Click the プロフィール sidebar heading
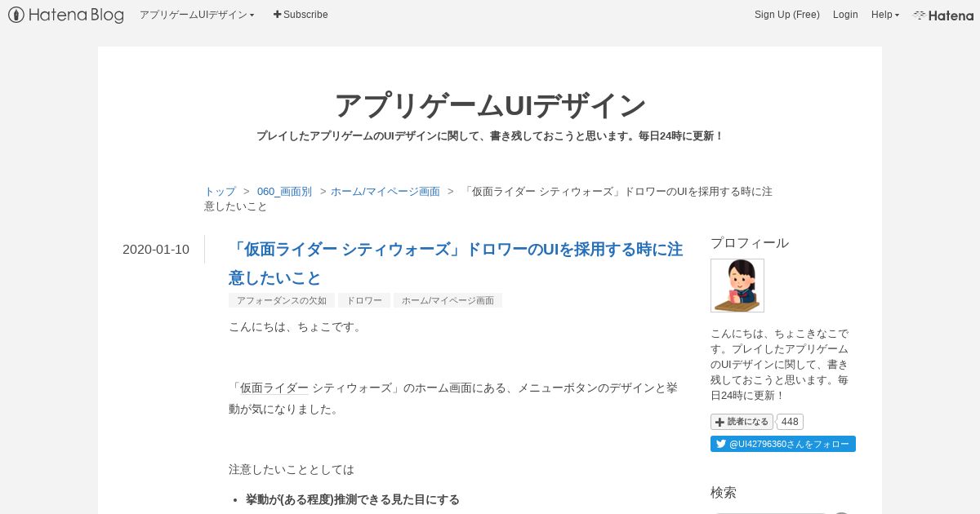This screenshot has height=514, width=980. (750, 243)
